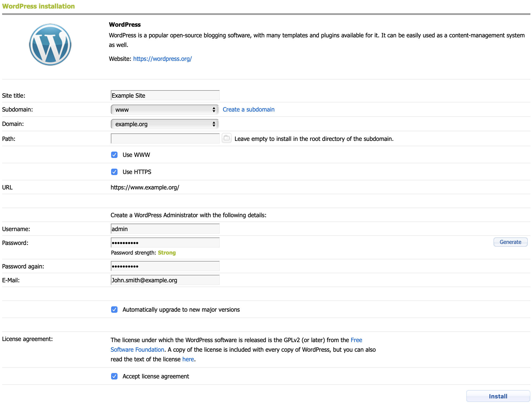Click the 'WordPress installation' heading
This screenshot has height=404, width=532.
click(x=38, y=6)
